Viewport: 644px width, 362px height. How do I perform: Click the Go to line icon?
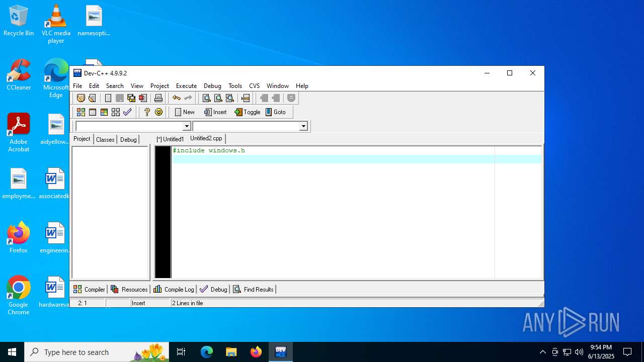click(246, 98)
